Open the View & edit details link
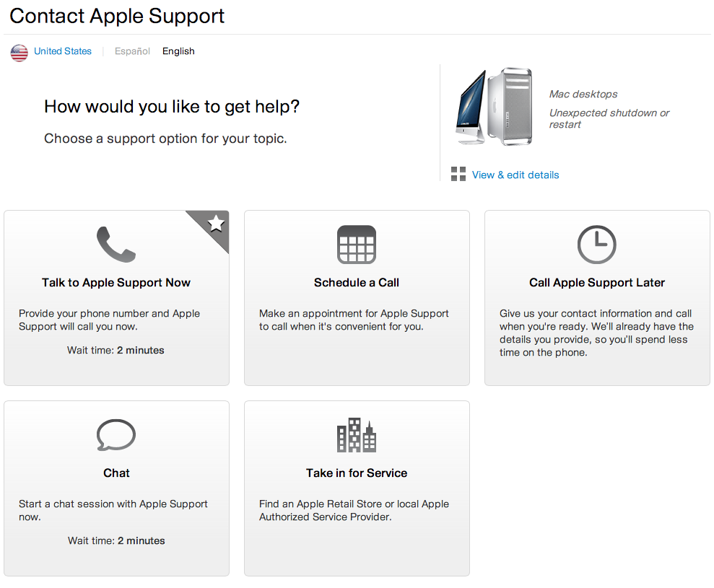 515,175
